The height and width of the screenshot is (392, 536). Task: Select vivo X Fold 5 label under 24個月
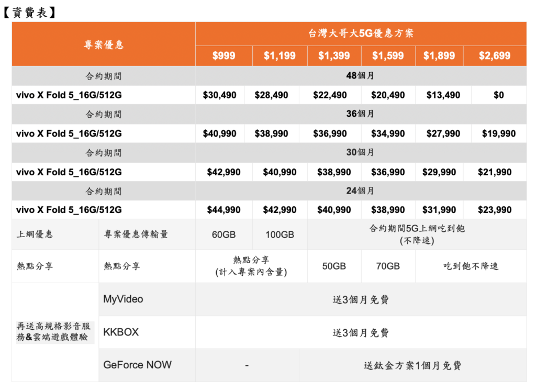click(69, 210)
